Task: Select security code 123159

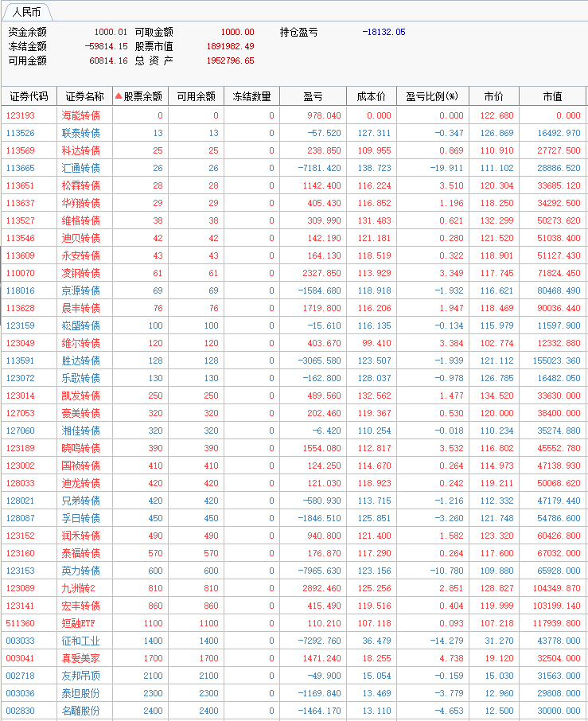Action: click(x=20, y=325)
